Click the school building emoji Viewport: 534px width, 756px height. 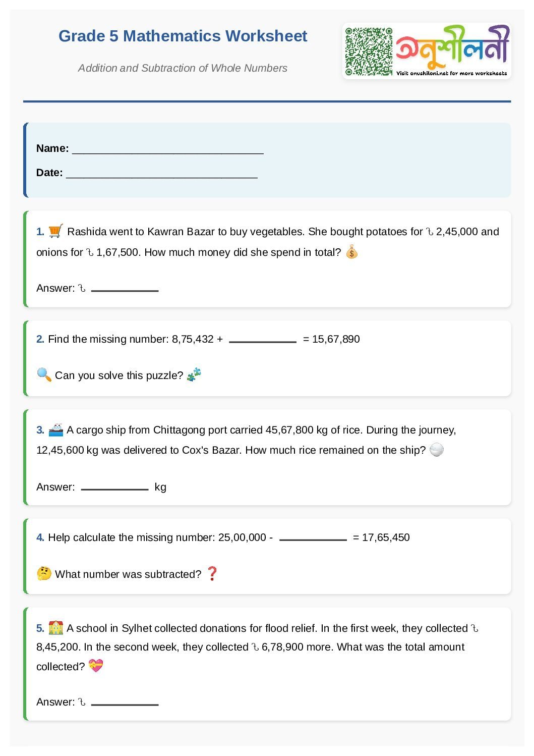point(55,627)
